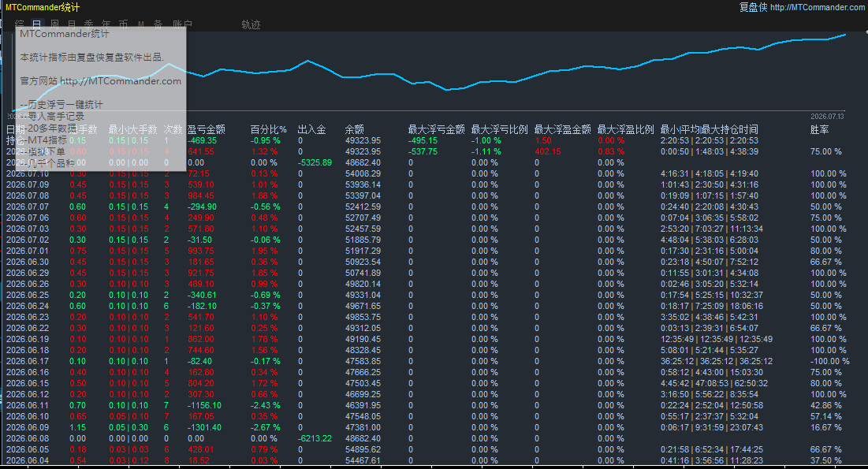Click the -6213.22 withdrawal value
The height and width of the screenshot is (469, 868).
315,438
